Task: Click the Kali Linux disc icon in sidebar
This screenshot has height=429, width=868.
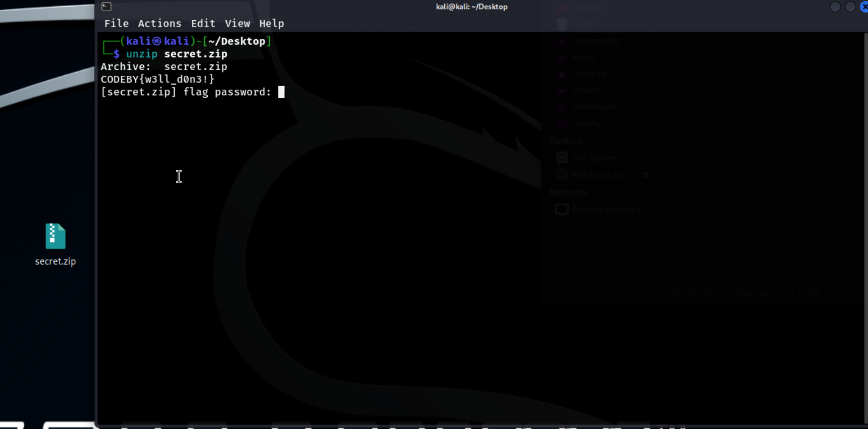Action: pyautogui.click(x=562, y=174)
